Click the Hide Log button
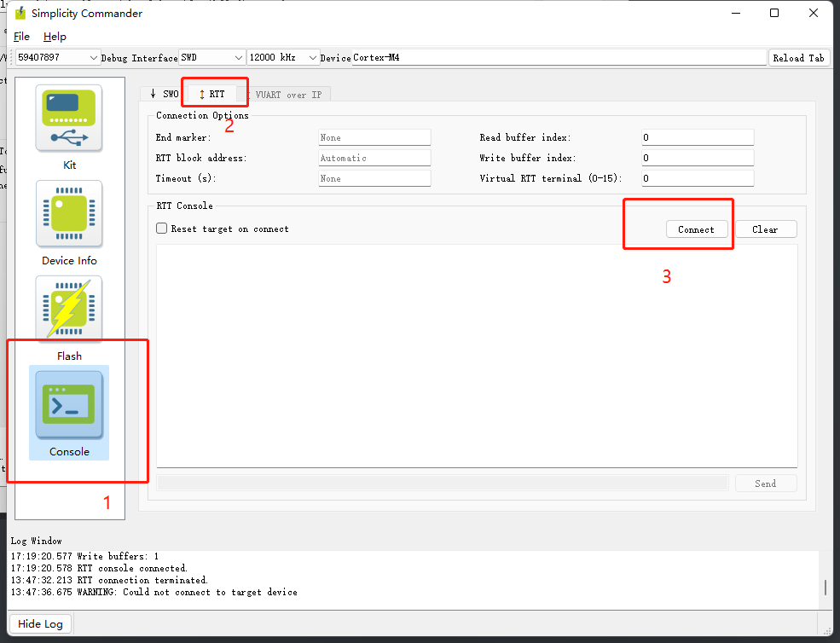The height and width of the screenshot is (643, 840). pyautogui.click(x=41, y=623)
